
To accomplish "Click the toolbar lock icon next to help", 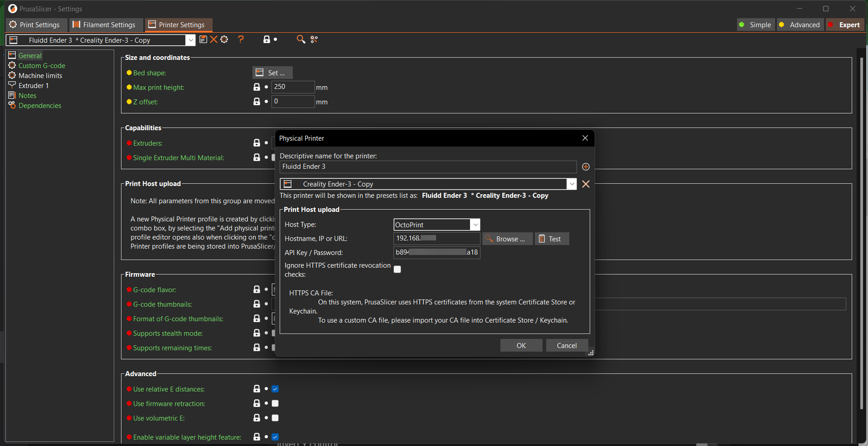I will click(267, 39).
